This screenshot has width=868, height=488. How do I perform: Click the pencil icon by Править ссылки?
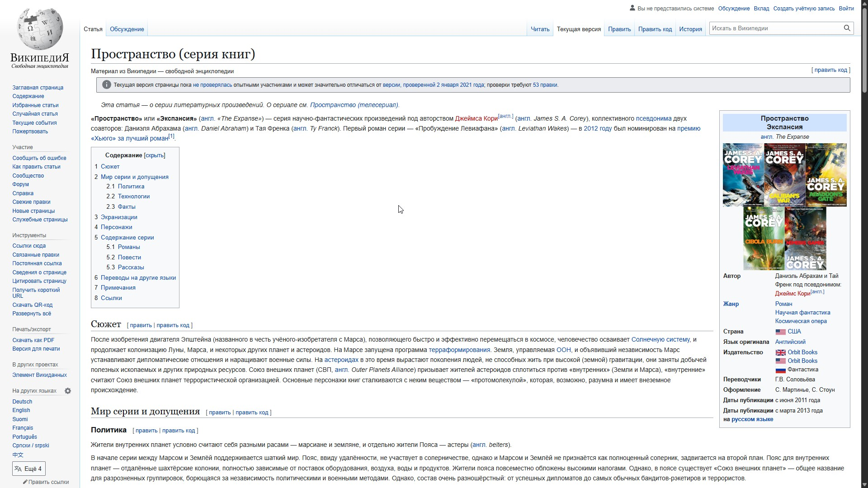point(25,482)
